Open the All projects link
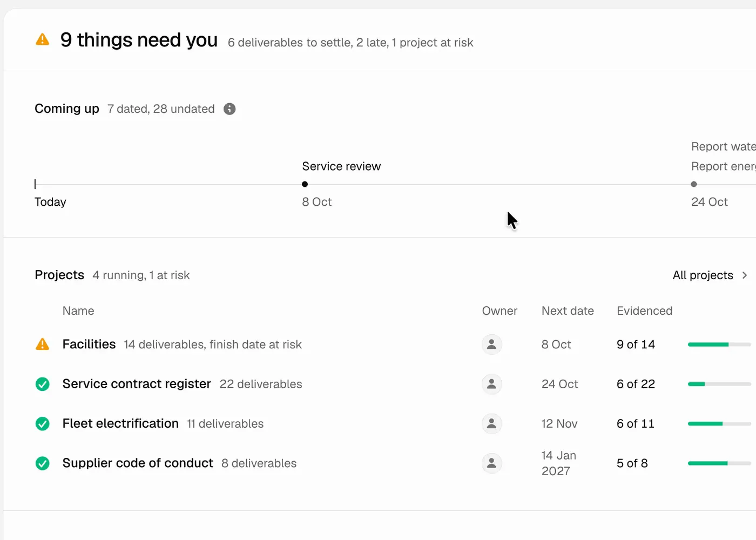Screen dimensions: 756x540 (x=703, y=275)
